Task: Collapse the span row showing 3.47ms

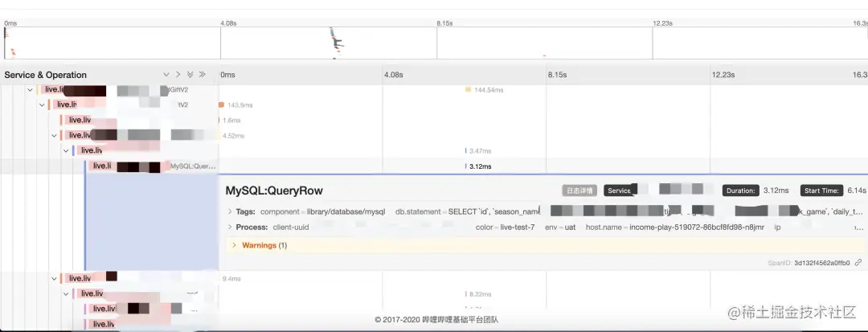Action: [67, 150]
